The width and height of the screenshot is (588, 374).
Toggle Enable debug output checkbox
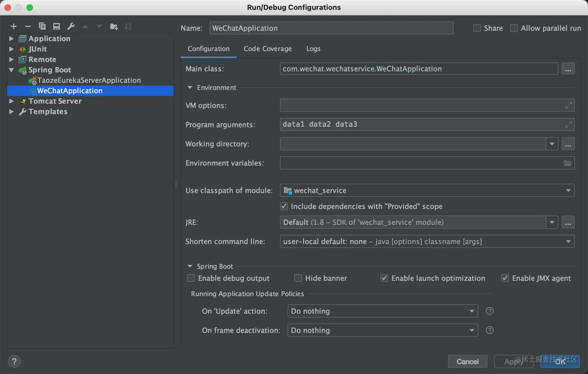click(x=191, y=278)
